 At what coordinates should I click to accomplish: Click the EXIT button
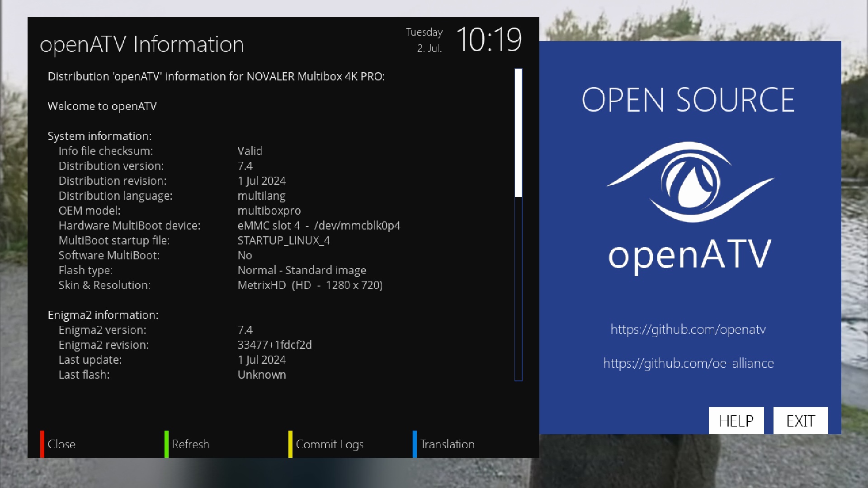[x=800, y=421]
